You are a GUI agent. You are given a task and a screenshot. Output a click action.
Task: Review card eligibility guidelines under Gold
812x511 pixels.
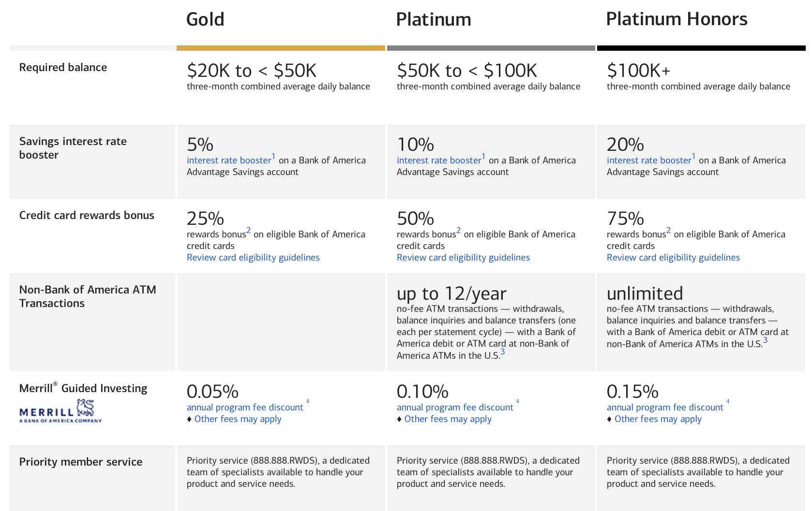(x=253, y=258)
